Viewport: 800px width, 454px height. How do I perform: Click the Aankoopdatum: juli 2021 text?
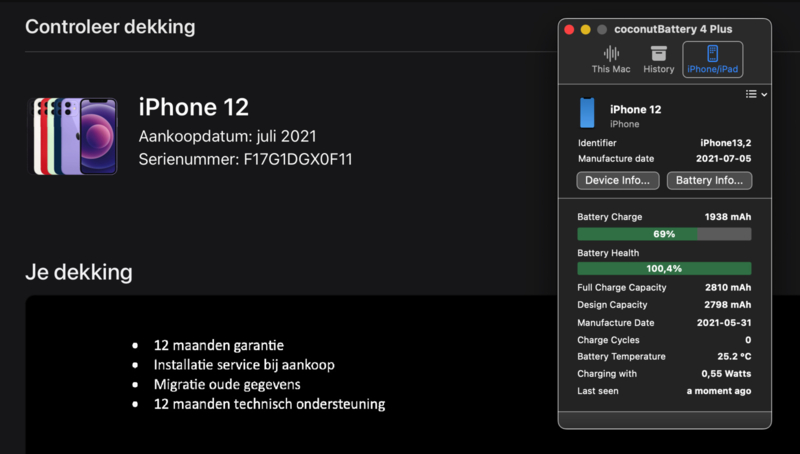tap(228, 136)
